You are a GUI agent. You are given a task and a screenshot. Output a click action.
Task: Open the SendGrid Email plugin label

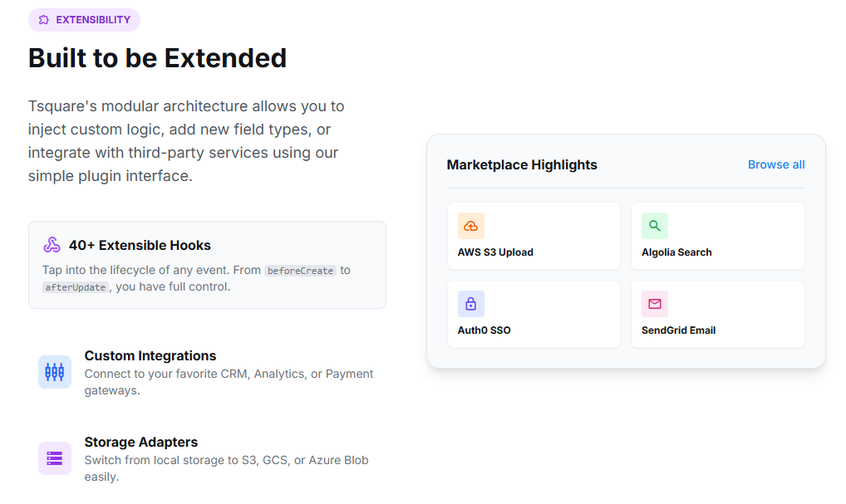click(x=679, y=330)
